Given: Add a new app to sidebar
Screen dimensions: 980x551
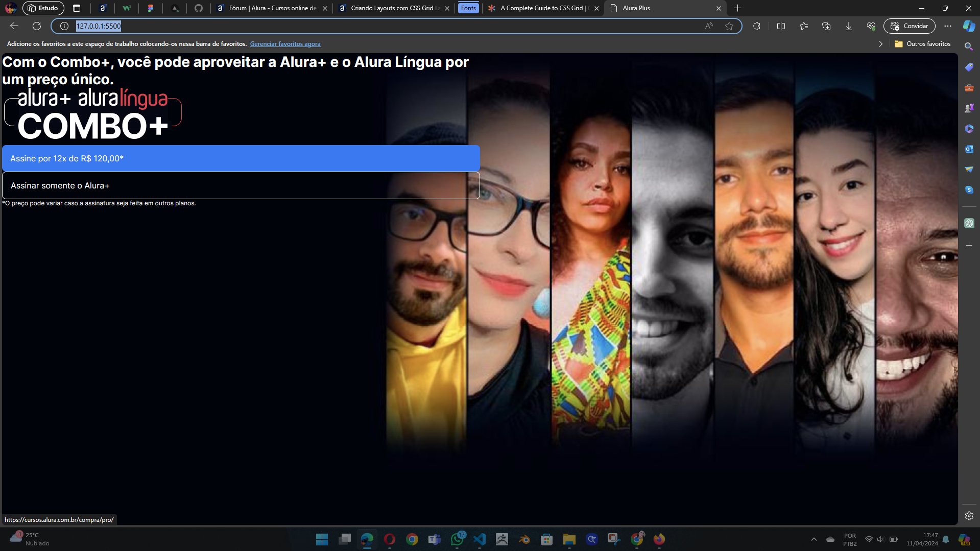Looking at the screenshot, I should (x=969, y=246).
